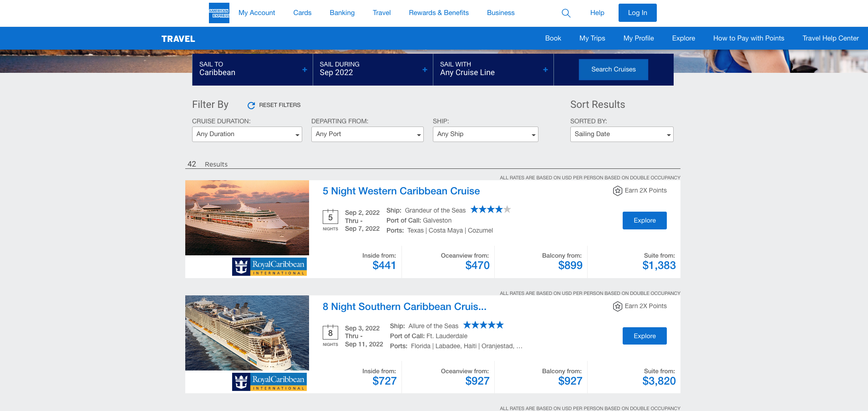Click Earn 2X Points badge on Southern Caribbean cruise
This screenshot has height=411, width=868.
click(x=640, y=306)
